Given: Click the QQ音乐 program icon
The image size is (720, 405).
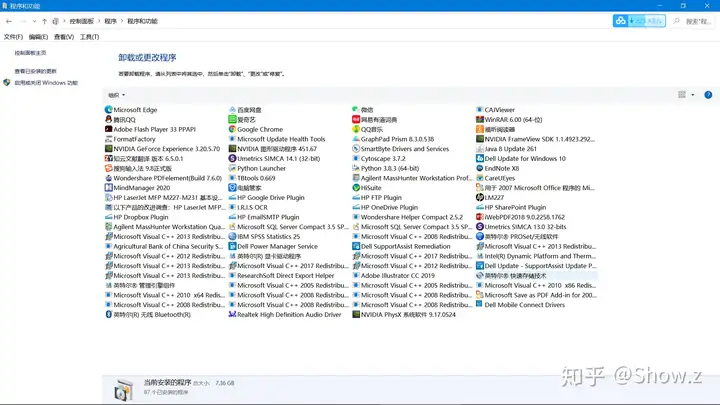Looking at the screenshot, I should pos(356,129).
